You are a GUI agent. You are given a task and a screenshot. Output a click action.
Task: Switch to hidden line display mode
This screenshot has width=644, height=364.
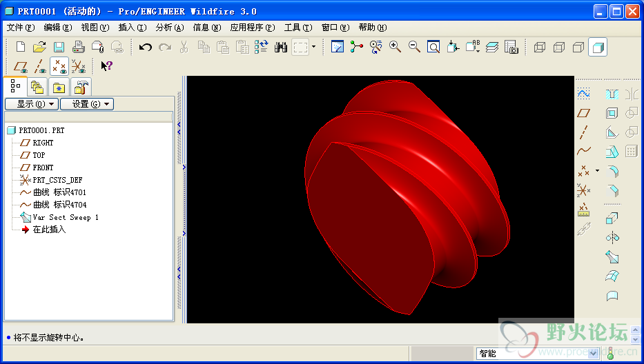click(x=559, y=47)
